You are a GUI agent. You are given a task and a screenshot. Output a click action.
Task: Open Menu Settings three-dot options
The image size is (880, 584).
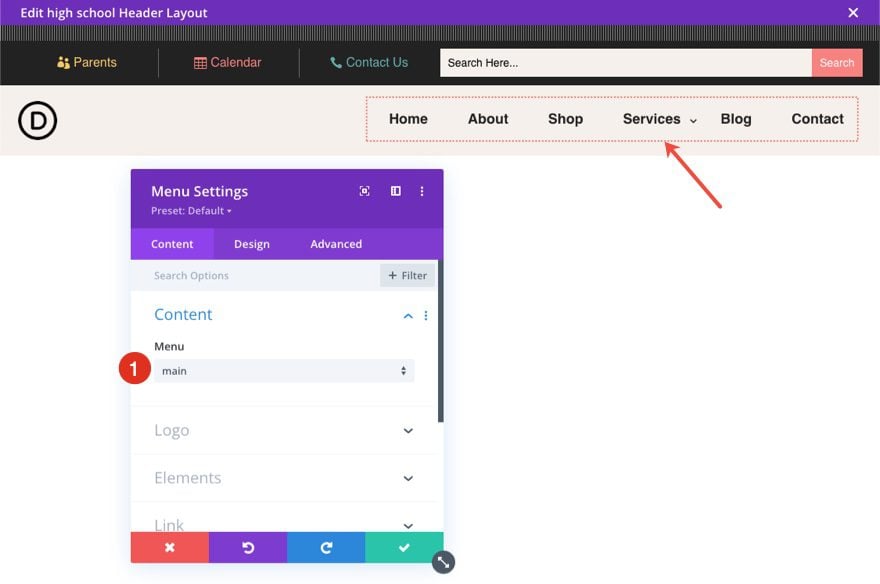coord(422,191)
